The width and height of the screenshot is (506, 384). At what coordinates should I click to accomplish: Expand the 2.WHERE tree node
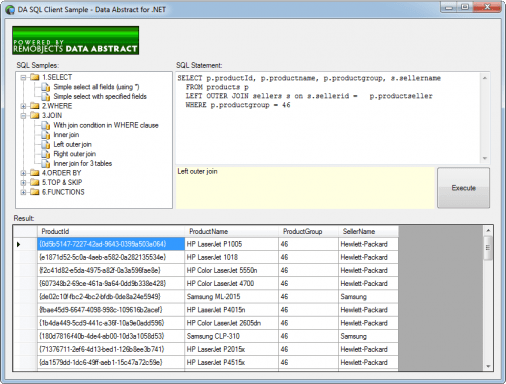[23, 106]
